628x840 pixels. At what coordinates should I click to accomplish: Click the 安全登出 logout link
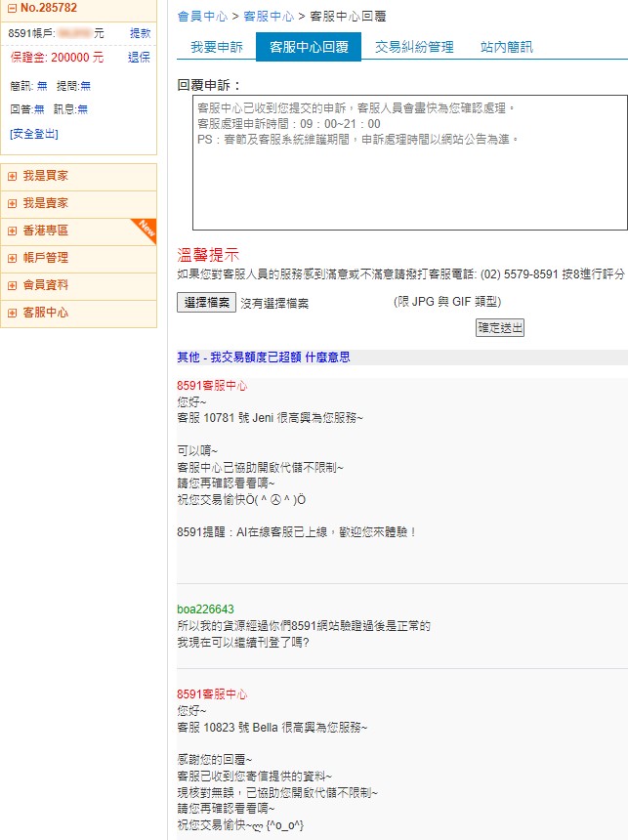coord(34,134)
